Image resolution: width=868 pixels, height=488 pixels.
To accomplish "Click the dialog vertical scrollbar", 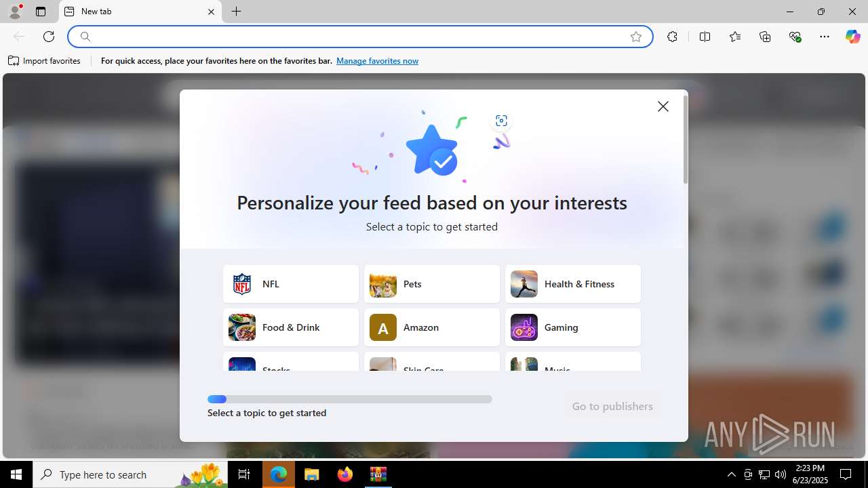I will coord(686,140).
